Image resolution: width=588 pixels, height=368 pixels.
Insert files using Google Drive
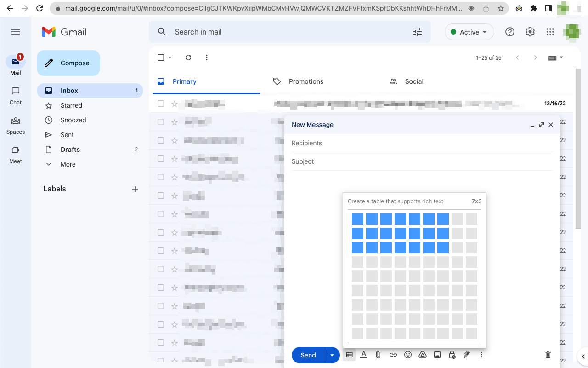[423, 355]
